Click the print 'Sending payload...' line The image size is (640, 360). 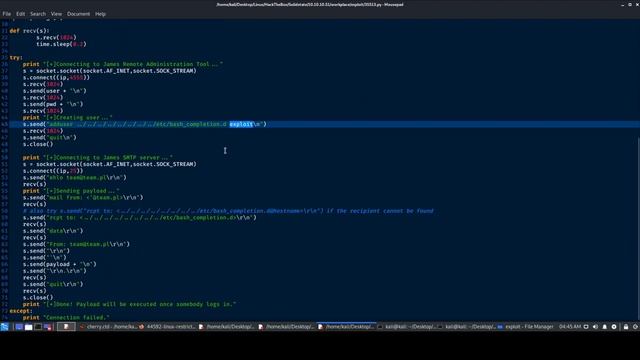click(x=71, y=191)
